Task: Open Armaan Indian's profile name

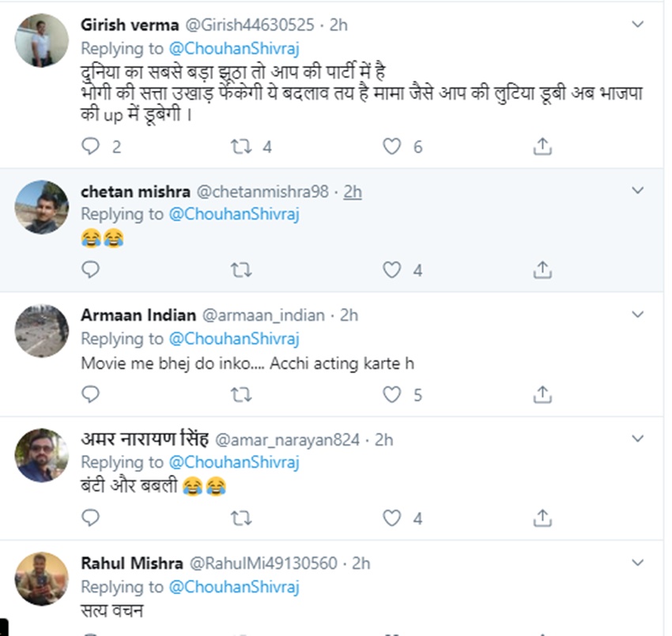Action: [x=138, y=315]
